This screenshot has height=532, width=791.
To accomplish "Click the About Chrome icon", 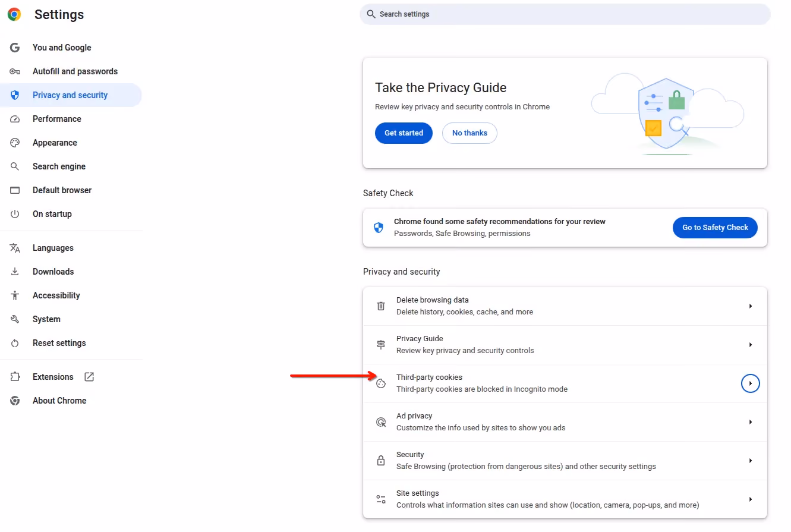I will click(15, 401).
